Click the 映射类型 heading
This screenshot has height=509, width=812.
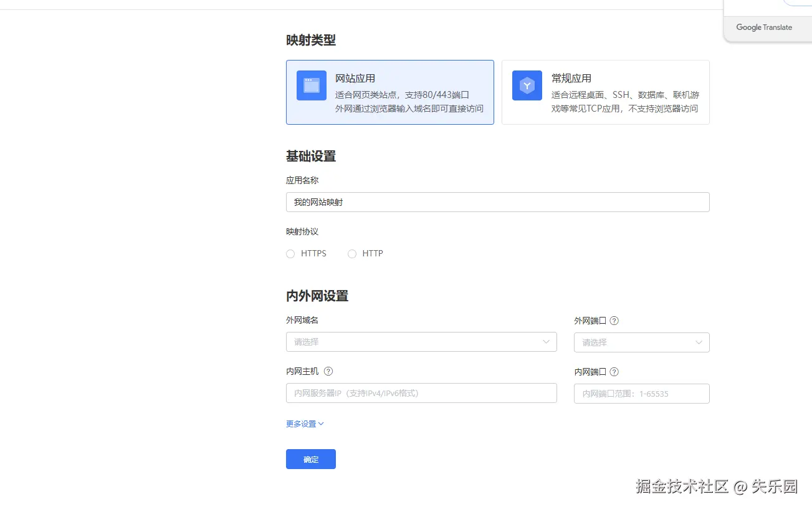tap(311, 41)
